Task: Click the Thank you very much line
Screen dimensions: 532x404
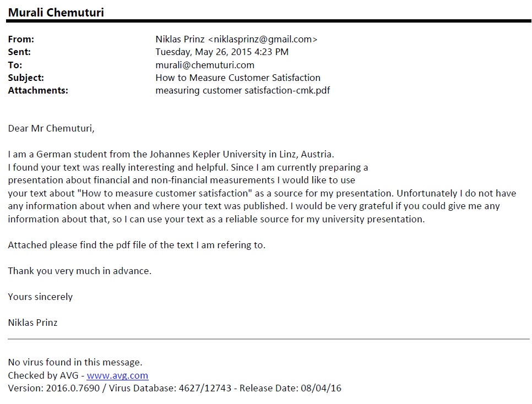Action: 79,271
